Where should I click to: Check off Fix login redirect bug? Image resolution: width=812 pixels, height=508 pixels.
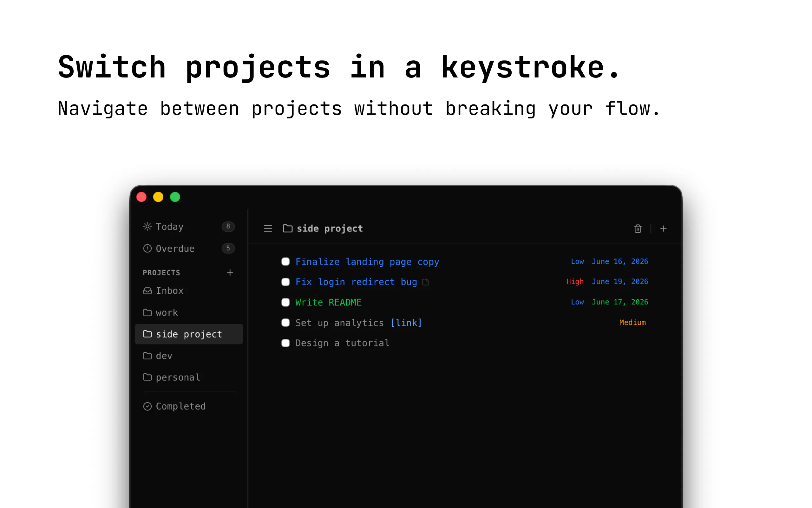(285, 282)
